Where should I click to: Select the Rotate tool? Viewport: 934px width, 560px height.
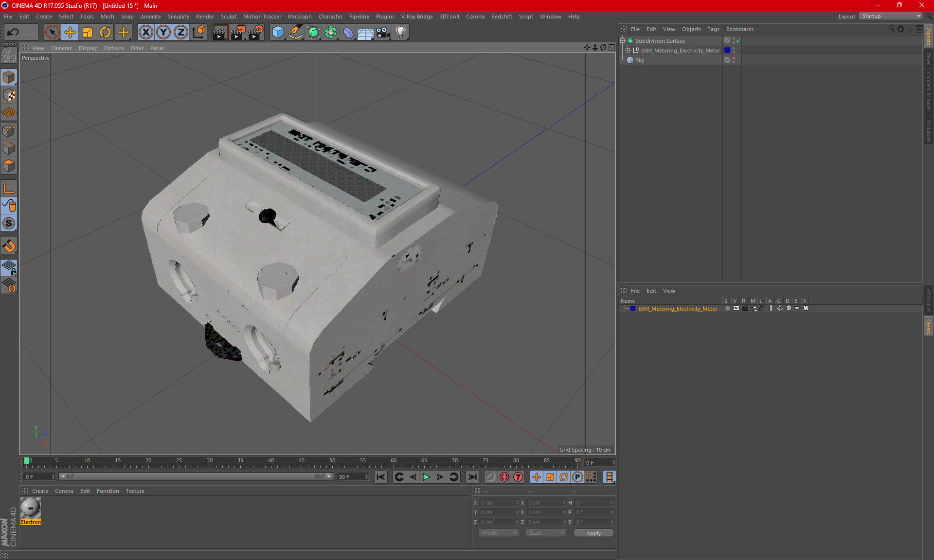click(x=105, y=32)
